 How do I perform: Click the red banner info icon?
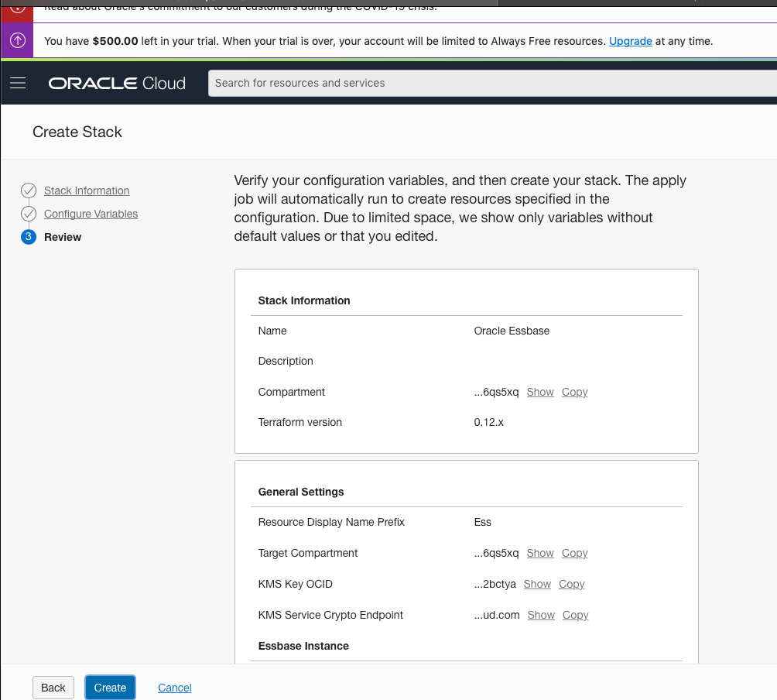pyautogui.click(x=17, y=7)
